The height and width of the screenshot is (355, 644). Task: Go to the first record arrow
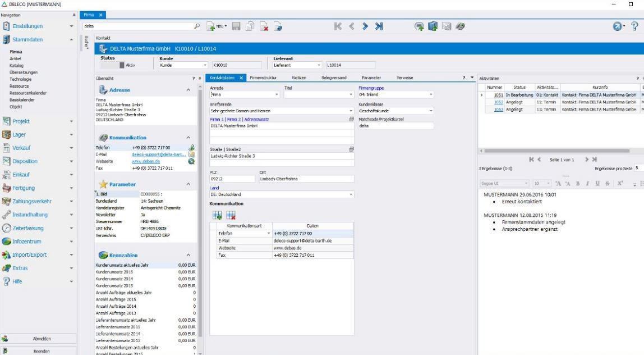point(338,26)
